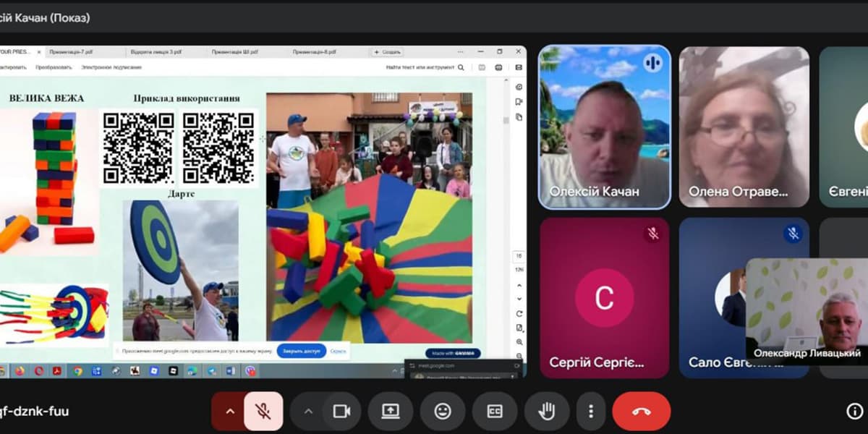Go to next page arrow in PDF sidebar
868x434 pixels.
coord(519,298)
